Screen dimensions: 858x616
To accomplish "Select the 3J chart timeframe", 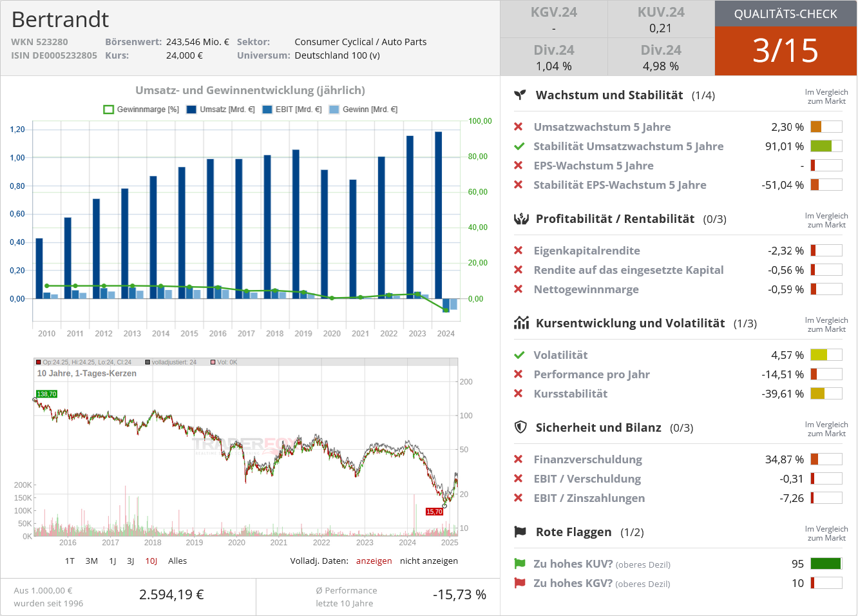I will tap(131, 561).
